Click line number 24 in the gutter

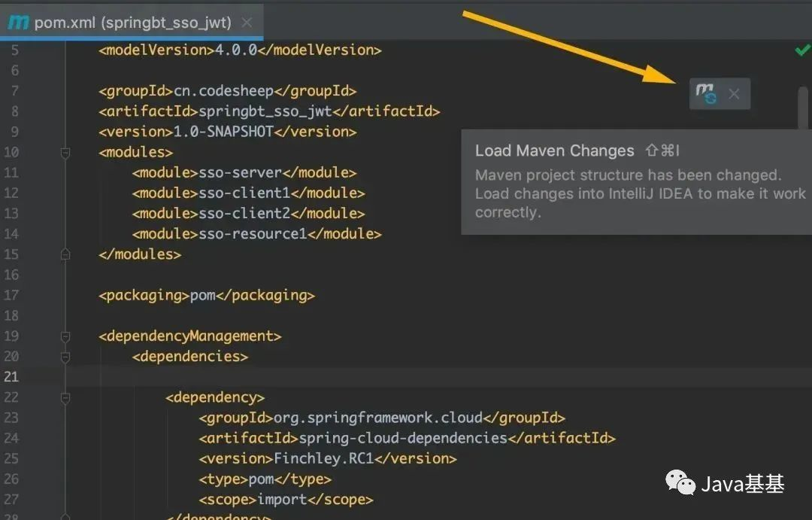pyautogui.click(x=11, y=438)
